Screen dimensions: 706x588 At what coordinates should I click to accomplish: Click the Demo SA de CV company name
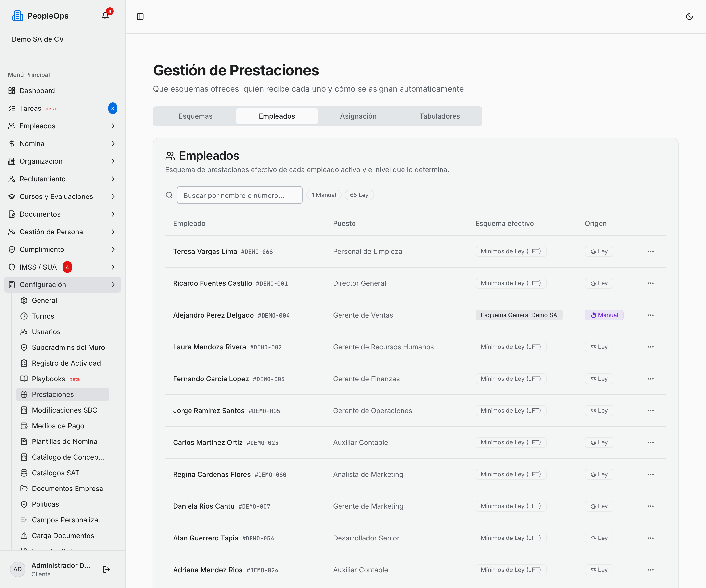click(38, 39)
